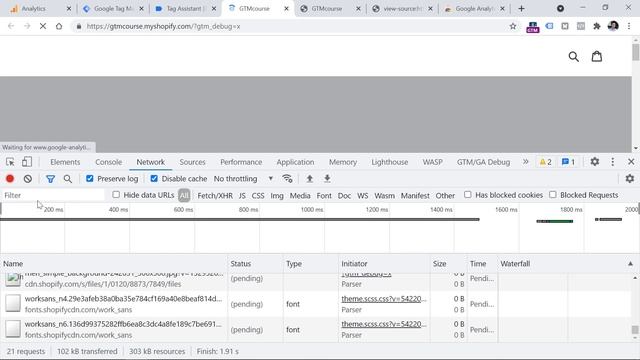Toggle the device toolbar icon
640x360 pixels.
point(27,162)
